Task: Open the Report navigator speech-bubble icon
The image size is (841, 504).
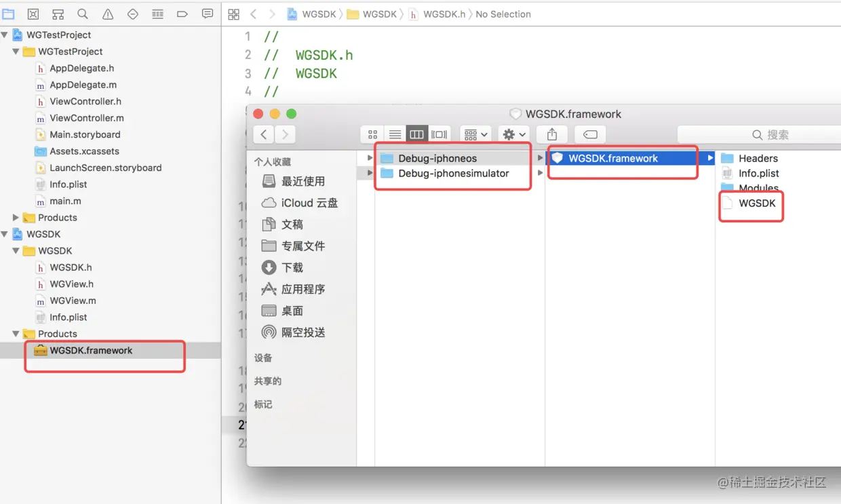Action: (x=208, y=14)
